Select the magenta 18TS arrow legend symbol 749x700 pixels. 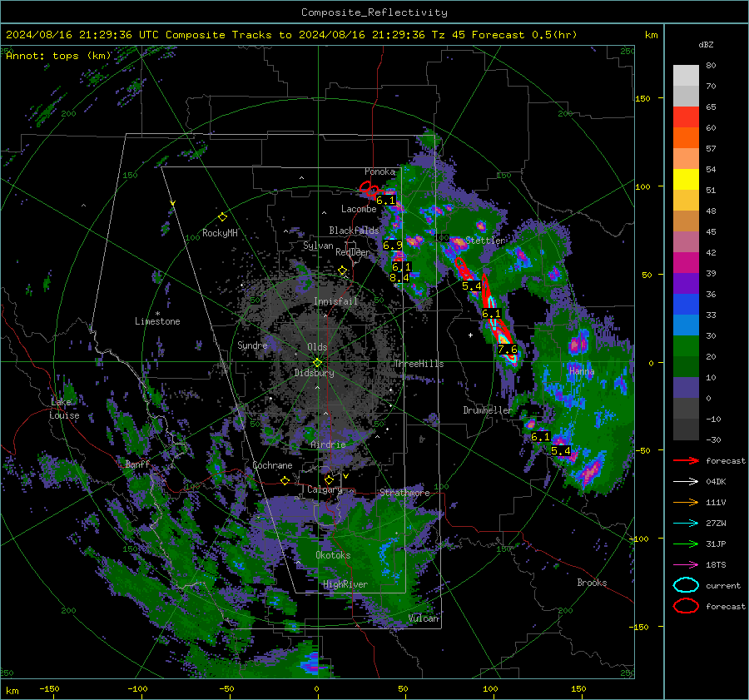[686, 565]
